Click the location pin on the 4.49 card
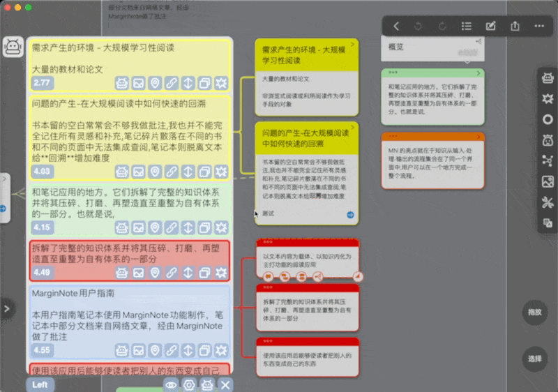This screenshot has height=392, width=558. click(155, 273)
